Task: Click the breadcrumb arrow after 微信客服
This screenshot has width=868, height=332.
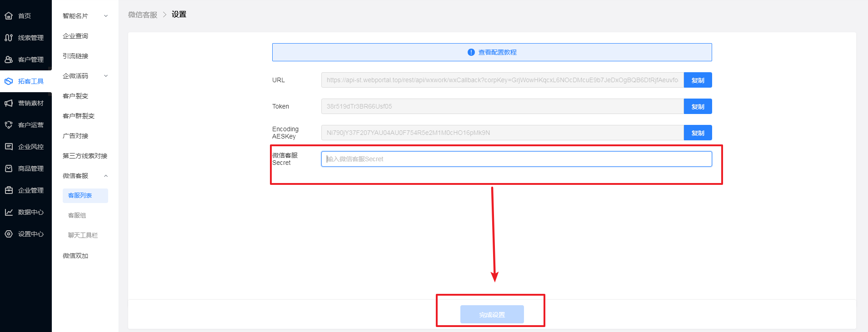Action: 165,15
